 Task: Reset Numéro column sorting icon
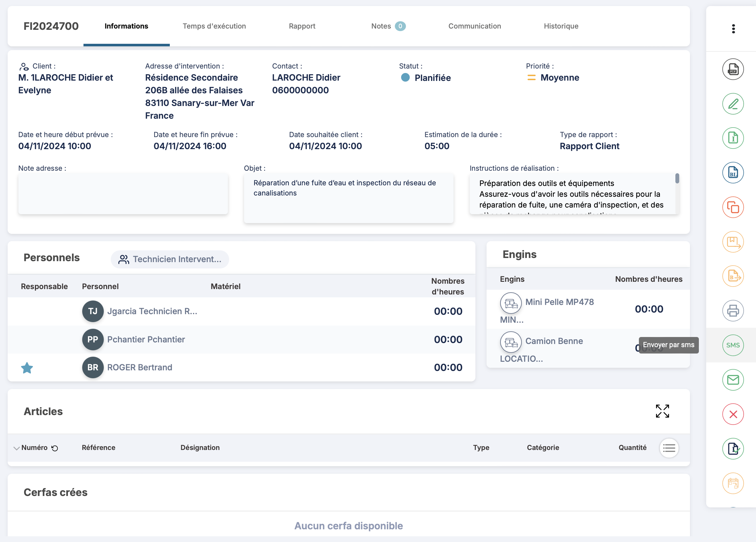55,448
